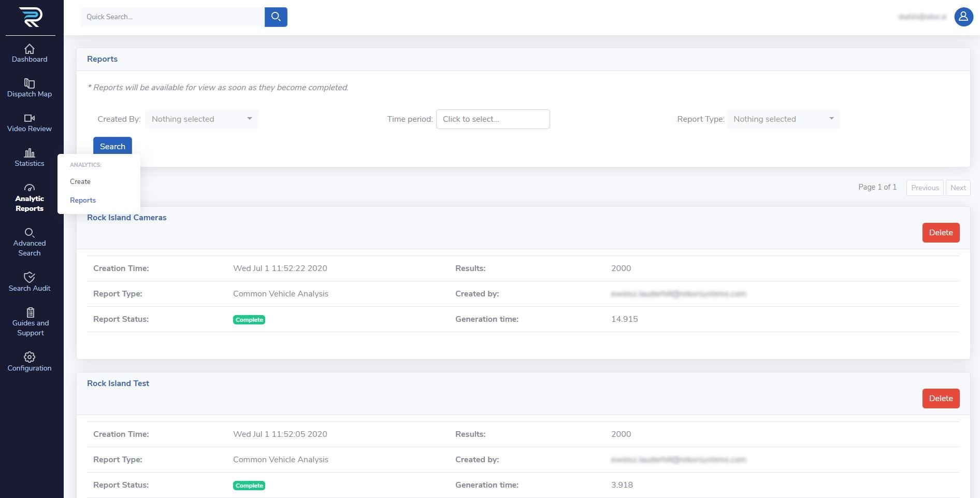Open Configuration gear icon
This screenshot has height=498, width=980.
pos(30,357)
